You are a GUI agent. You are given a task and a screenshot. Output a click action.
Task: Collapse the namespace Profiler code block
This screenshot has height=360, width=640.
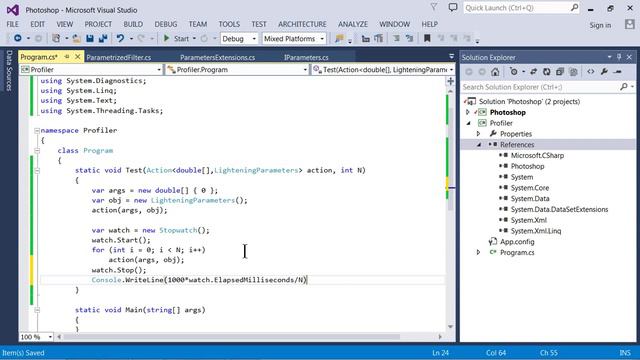pos(37,131)
